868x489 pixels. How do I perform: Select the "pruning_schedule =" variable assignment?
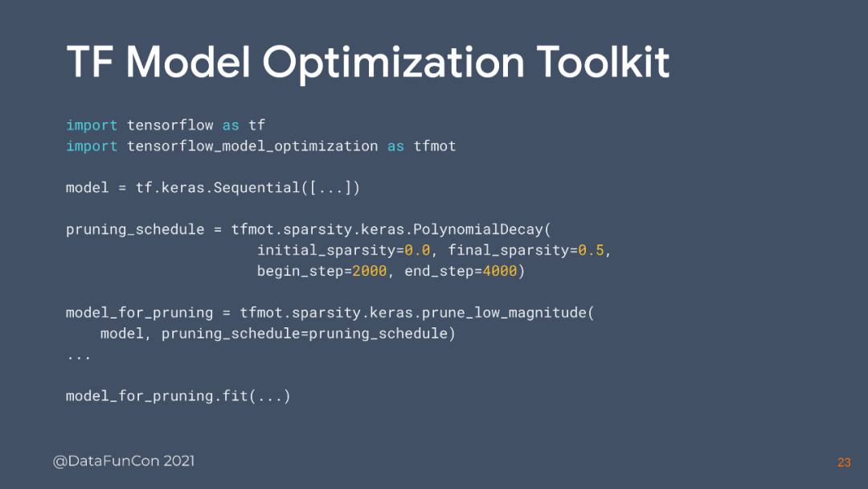[x=143, y=230]
